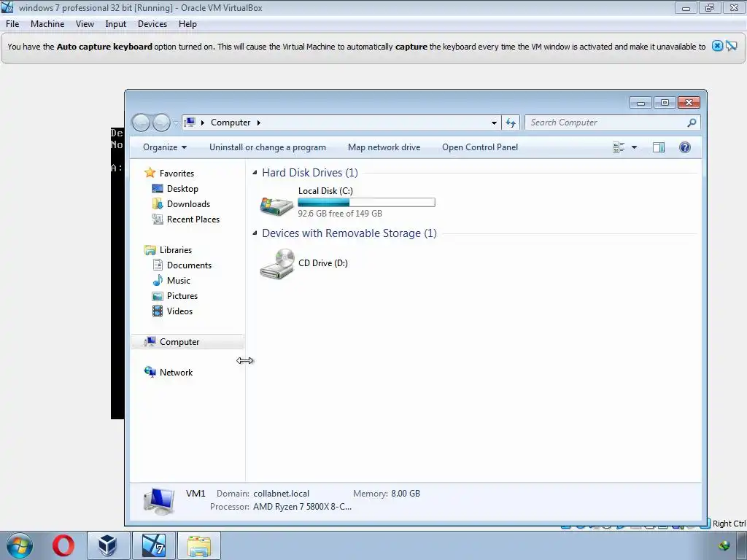Select Computer in navigation pane
This screenshot has height=560, width=747.
click(x=187, y=342)
